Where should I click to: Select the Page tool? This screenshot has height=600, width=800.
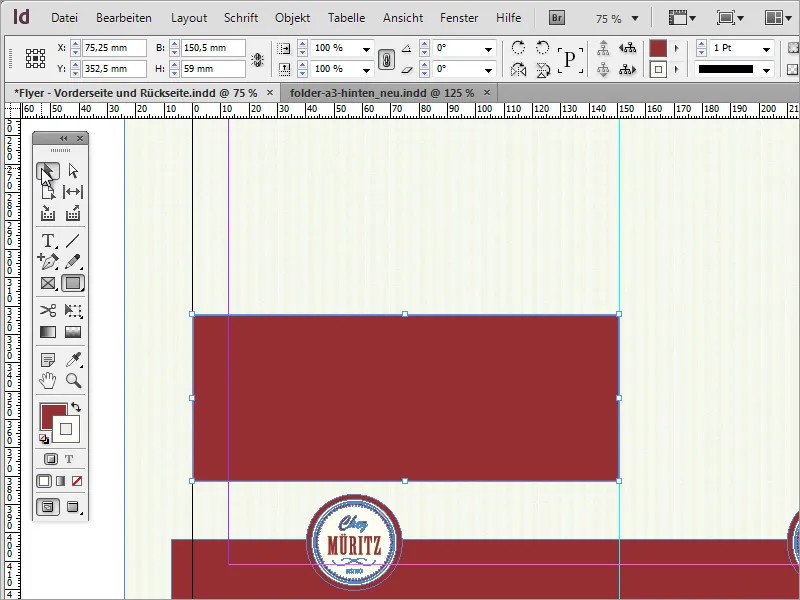[47, 192]
